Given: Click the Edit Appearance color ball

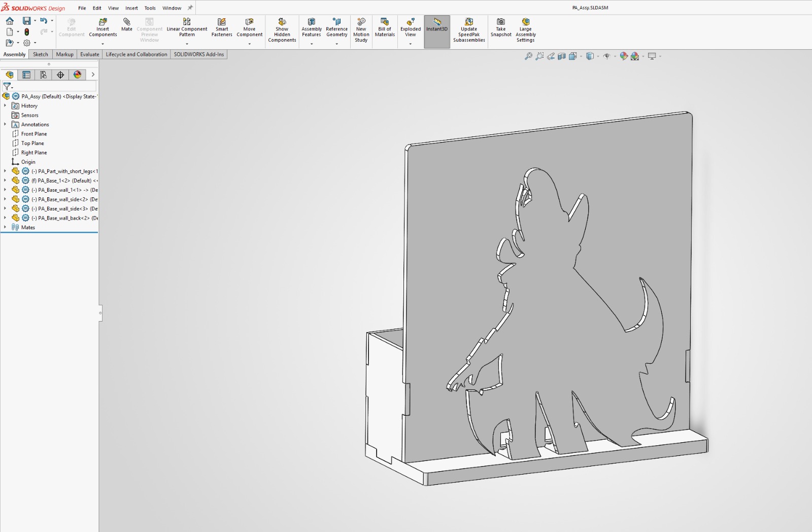Looking at the screenshot, I should point(624,56).
